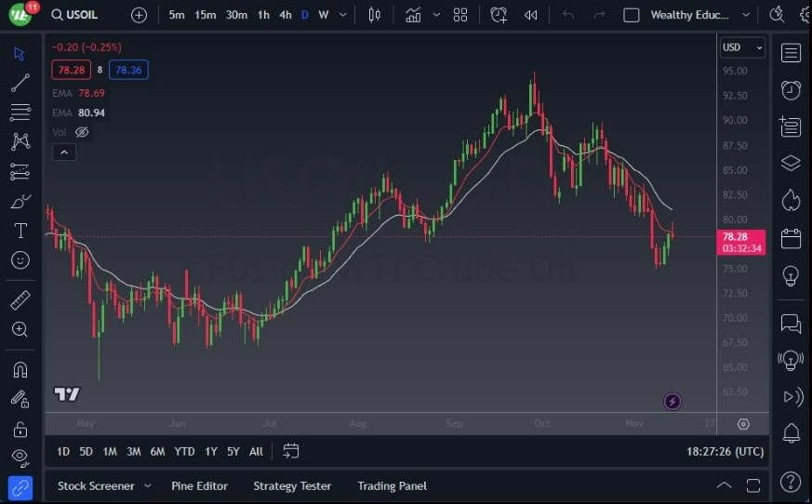Open the alerts clock panel

(791, 90)
